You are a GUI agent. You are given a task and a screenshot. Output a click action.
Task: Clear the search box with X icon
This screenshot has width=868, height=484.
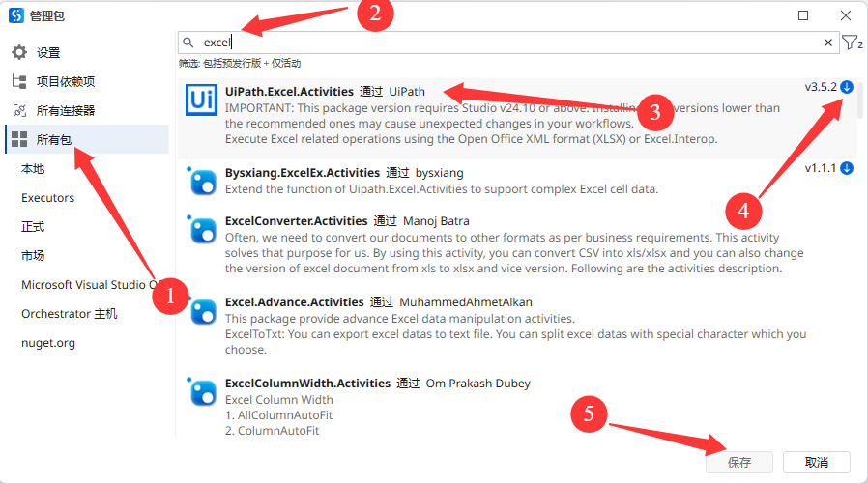pyautogui.click(x=828, y=43)
